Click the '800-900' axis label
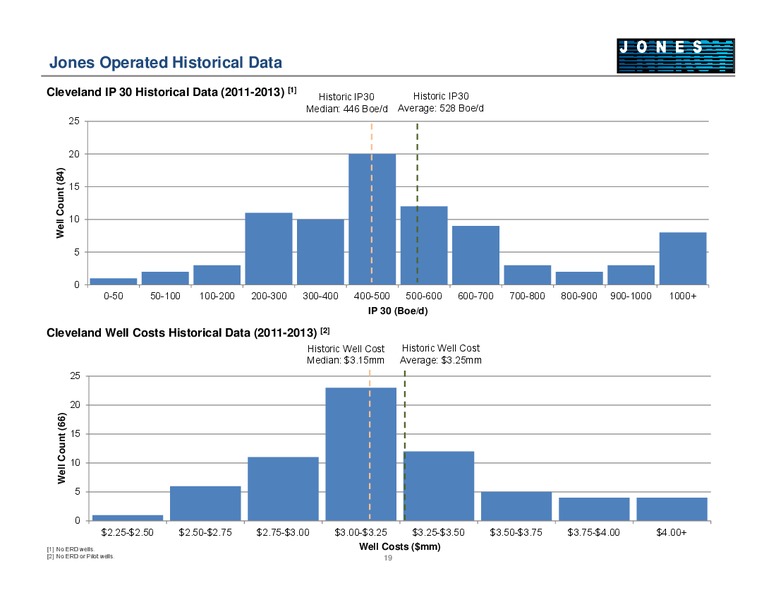Image resolution: width=776 pixels, height=600 pixels. click(579, 296)
